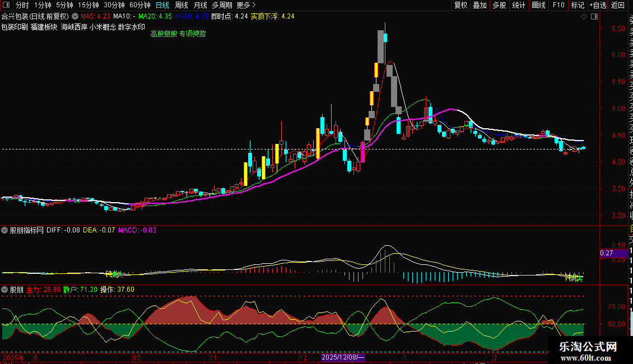Image resolution: width=633 pixels, height=364 pixels.
Task: Toggle the right panel icon near the price axis
Action: click(594, 17)
